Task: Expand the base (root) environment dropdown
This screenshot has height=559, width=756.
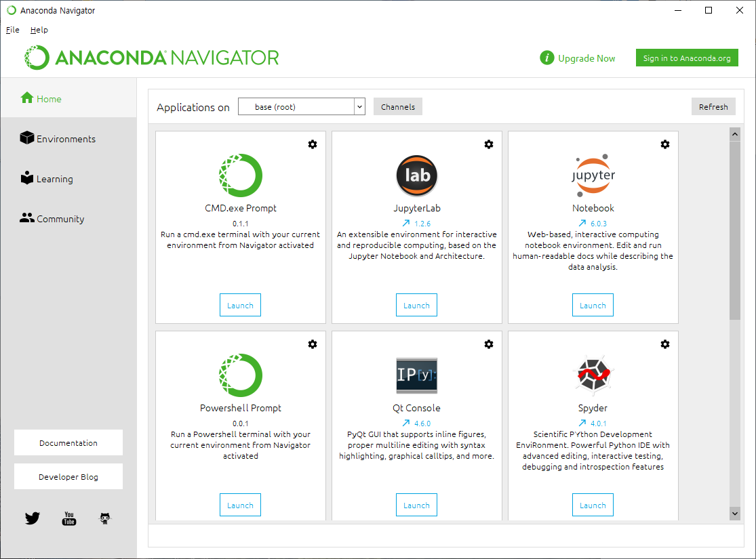Action: click(359, 106)
